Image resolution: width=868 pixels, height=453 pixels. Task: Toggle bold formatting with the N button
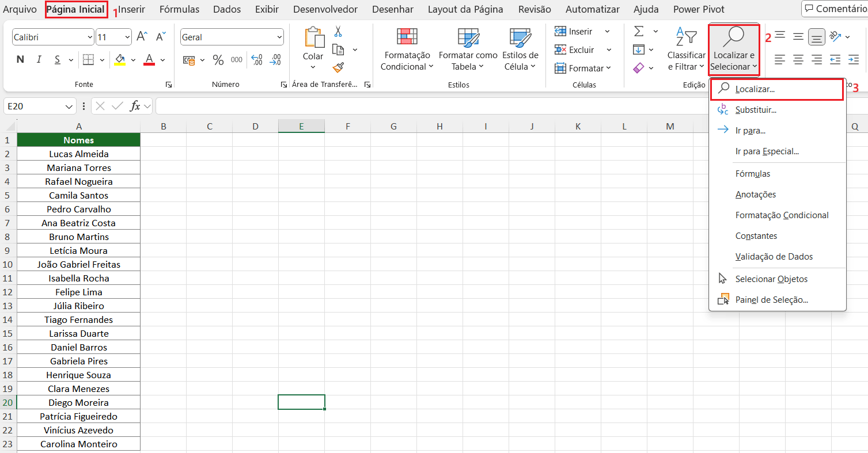pos(20,59)
